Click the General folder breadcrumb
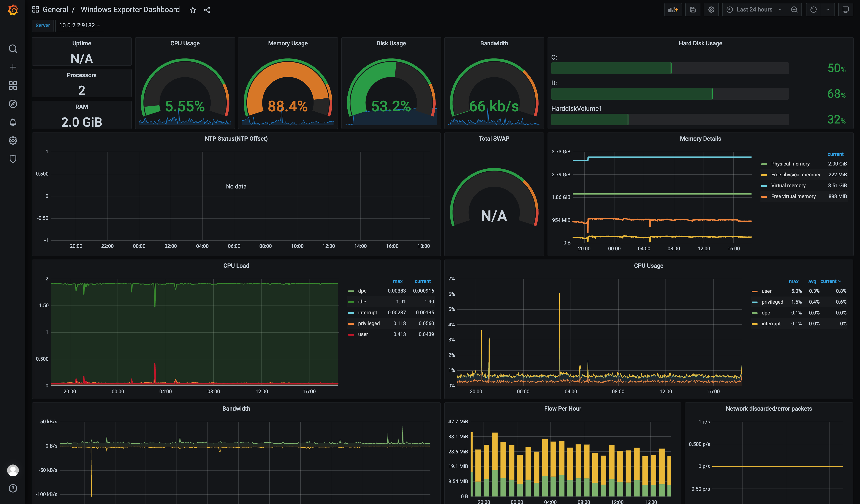Image resolution: width=860 pixels, height=504 pixels. click(55, 10)
